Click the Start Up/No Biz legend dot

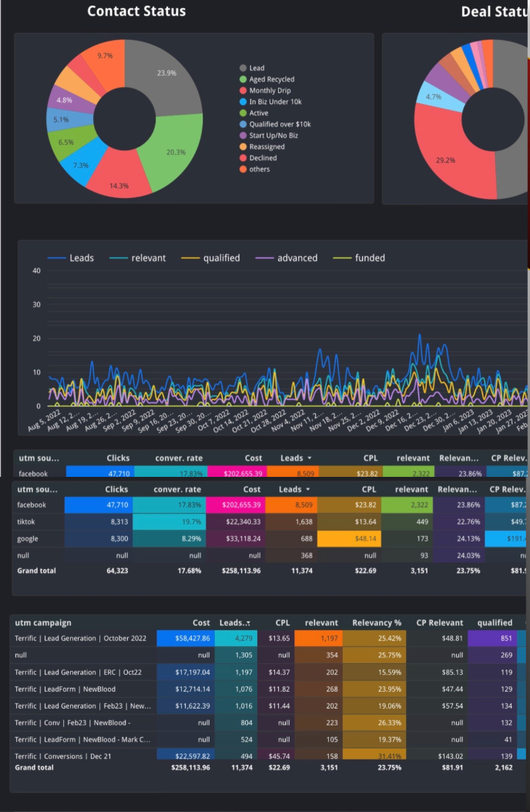(x=243, y=136)
